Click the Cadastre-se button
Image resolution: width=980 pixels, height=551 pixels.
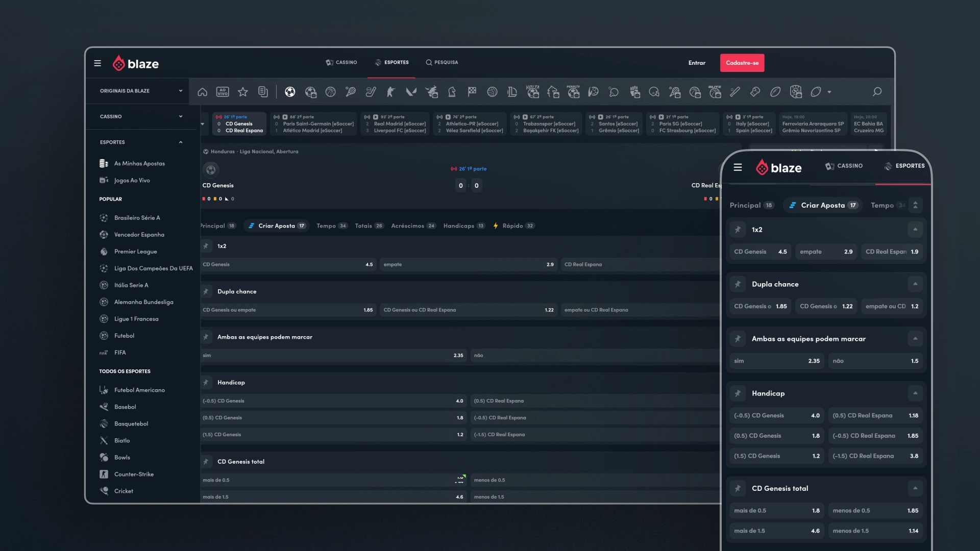coord(742,63)
